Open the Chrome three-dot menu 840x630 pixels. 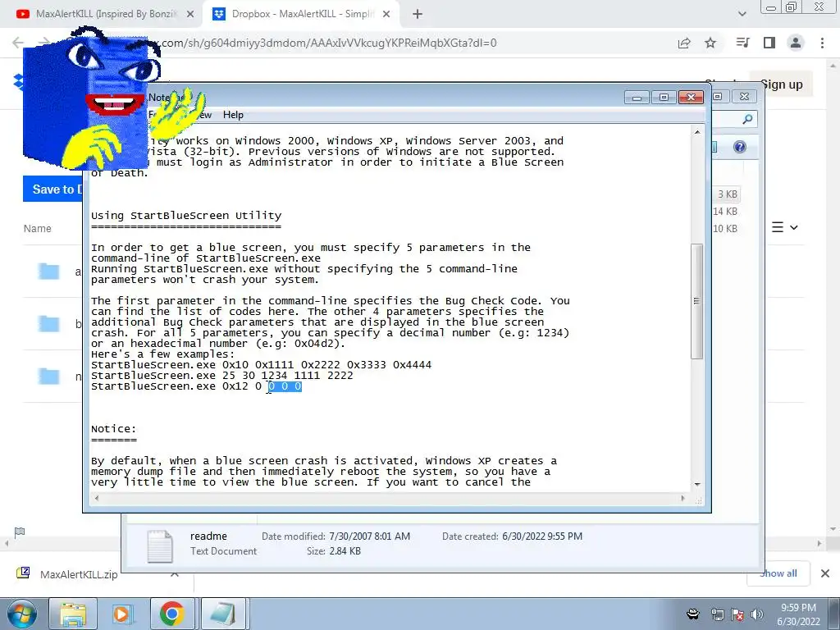coord(822,43)
